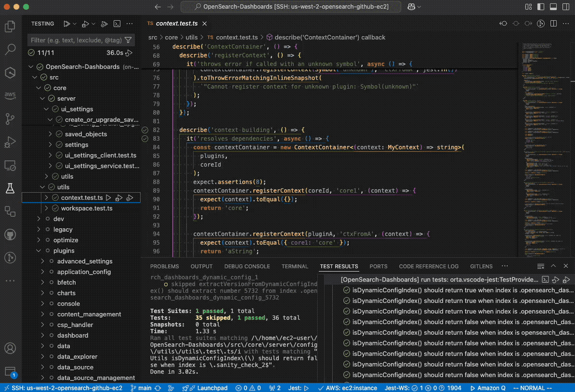Click passed test marker beside line 83
This screenshot has width=575, height=392.
(x=145, y=139)
